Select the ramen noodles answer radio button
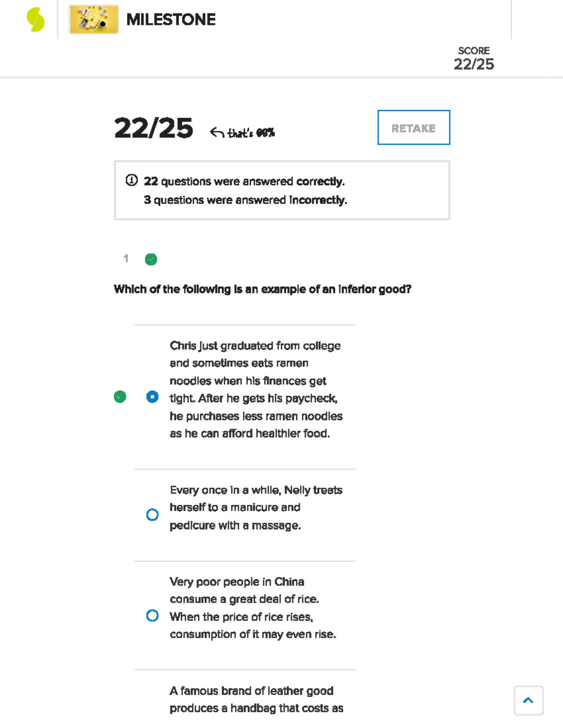The image size is (563, 728). click(x=152, y=397)
